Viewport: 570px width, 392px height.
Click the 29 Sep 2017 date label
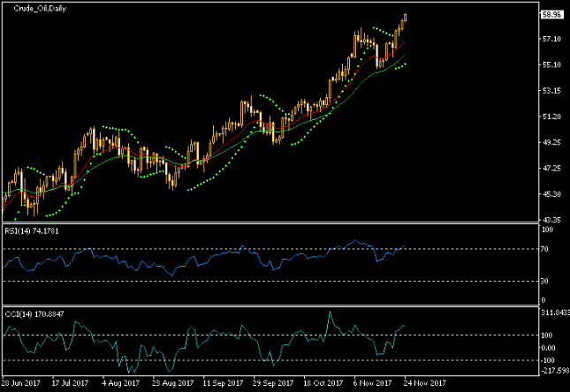273,383
